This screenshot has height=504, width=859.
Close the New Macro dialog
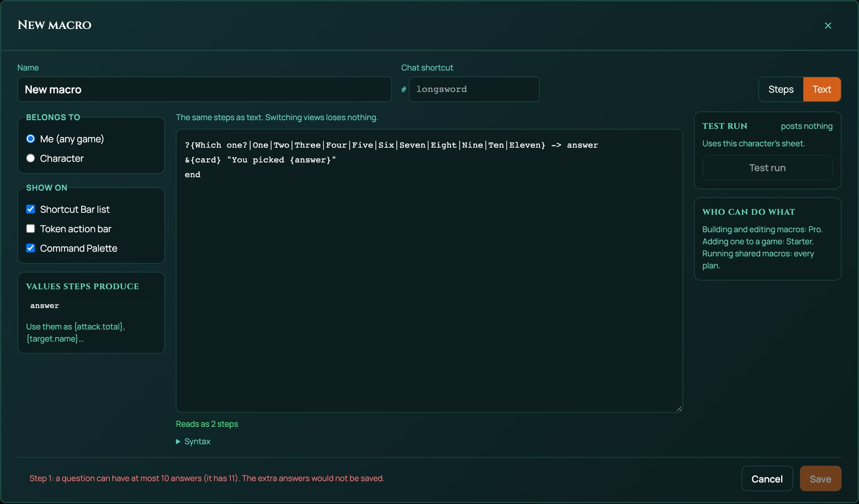[828, 25]
